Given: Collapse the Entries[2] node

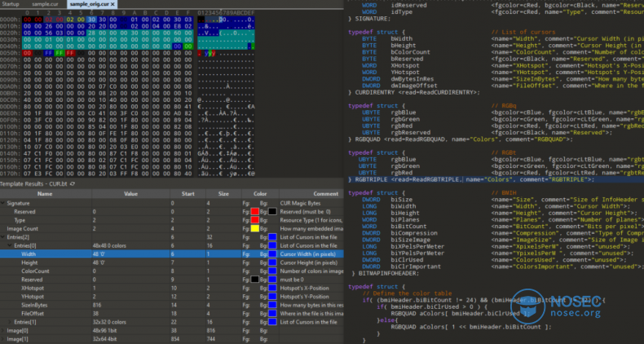Looking at the screenshot, I should (3, 237).
